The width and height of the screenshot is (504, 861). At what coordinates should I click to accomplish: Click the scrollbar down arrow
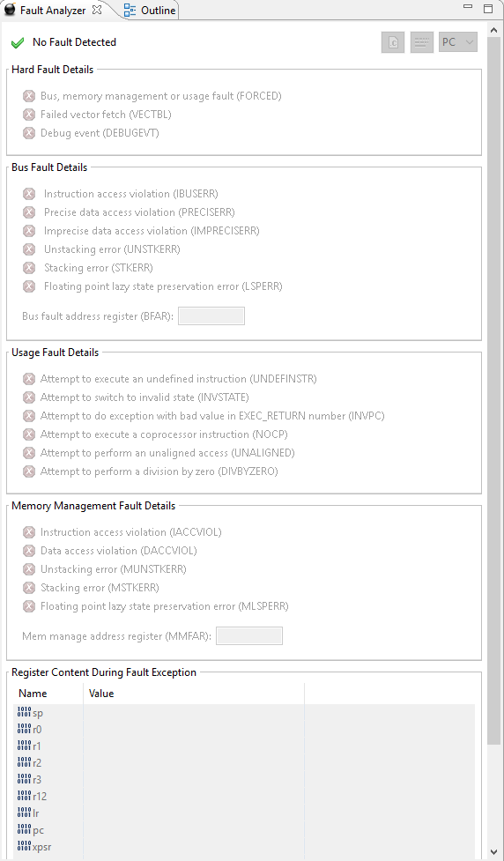[x=494, y=851]
